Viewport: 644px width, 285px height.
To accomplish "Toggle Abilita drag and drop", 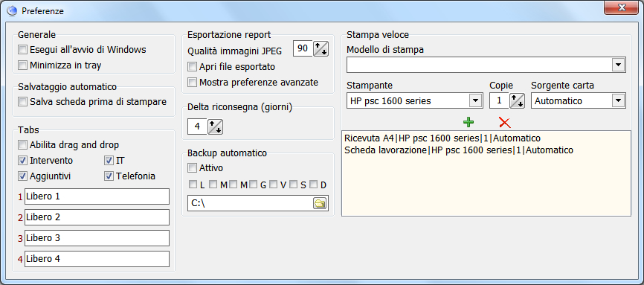I will point(22,145).
